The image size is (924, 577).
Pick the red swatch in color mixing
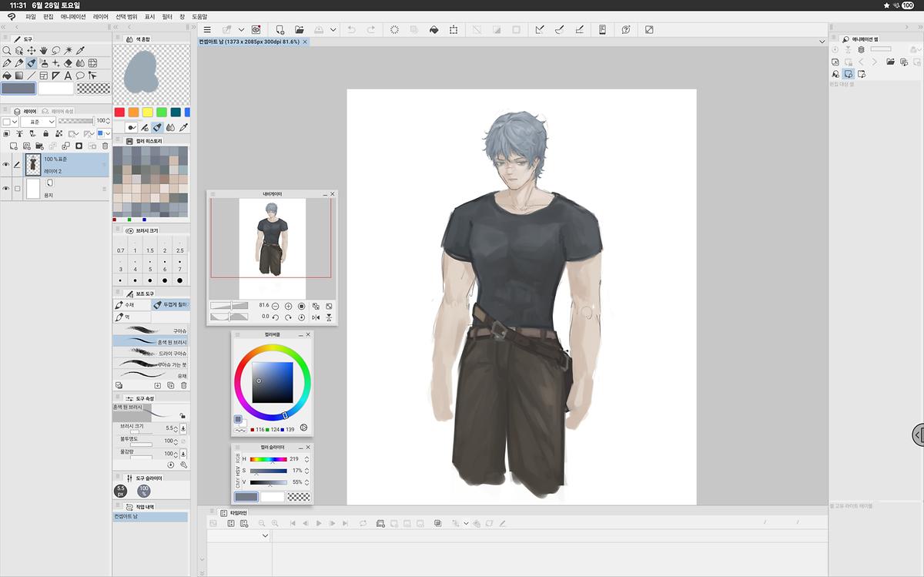119,112
